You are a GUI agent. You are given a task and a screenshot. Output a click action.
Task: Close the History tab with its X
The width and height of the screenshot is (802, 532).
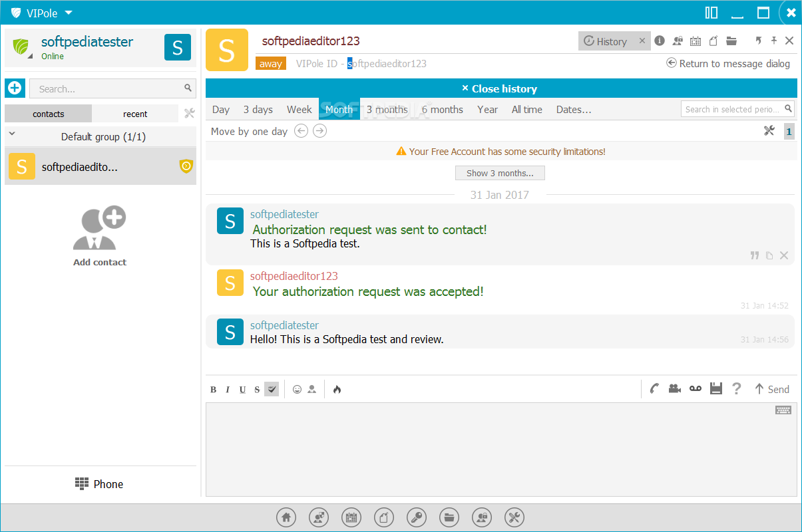pos(642,41)
